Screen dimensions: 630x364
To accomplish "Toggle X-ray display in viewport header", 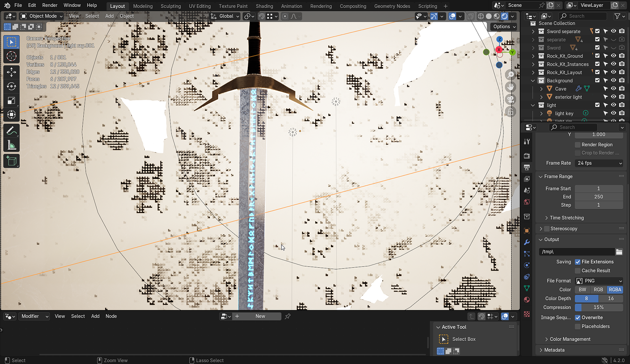I will click(x=471, y=16).
